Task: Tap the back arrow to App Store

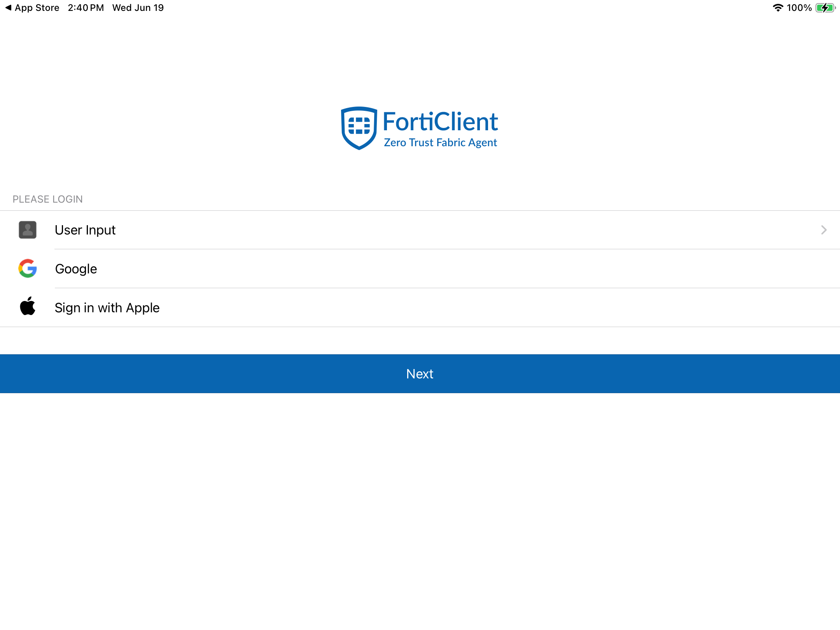Action: click(8, 8)
